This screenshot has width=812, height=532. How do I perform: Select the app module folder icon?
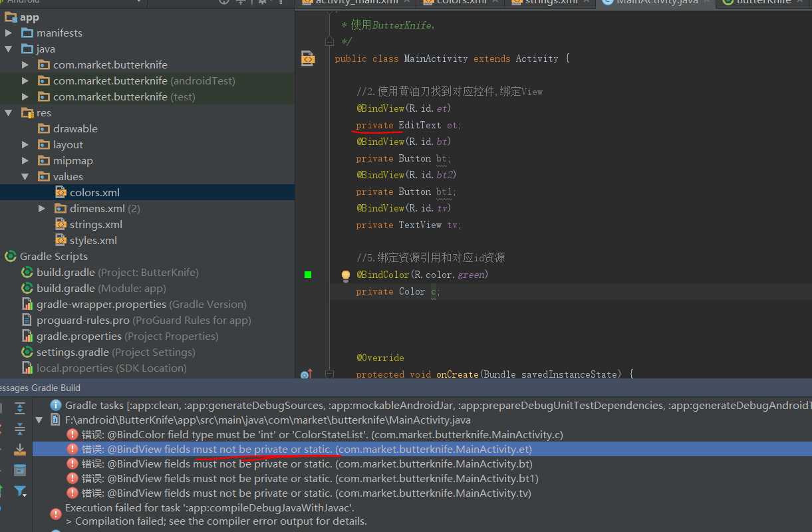click(11, 17)
